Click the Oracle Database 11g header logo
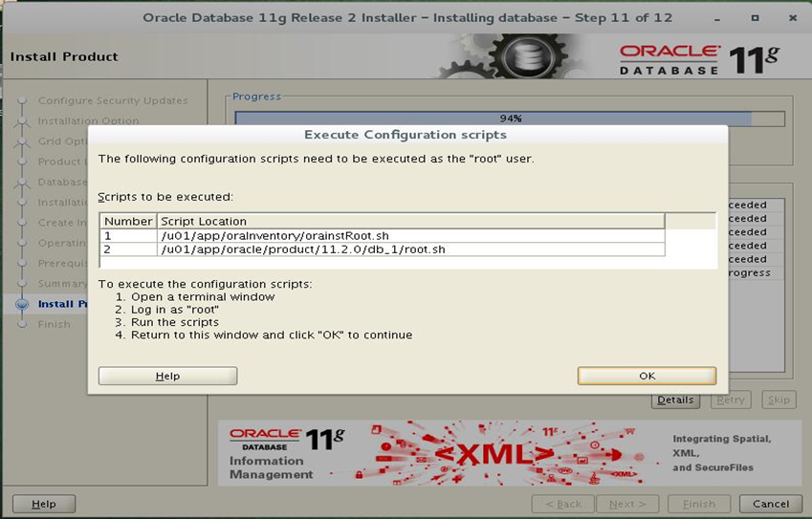This screenshot has height=519, width=812. [699, 59]
